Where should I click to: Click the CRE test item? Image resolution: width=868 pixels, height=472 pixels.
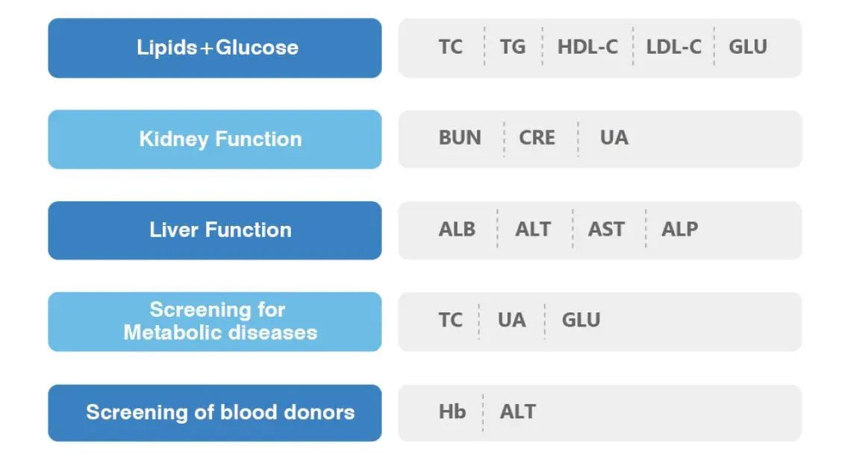(537, 139)
